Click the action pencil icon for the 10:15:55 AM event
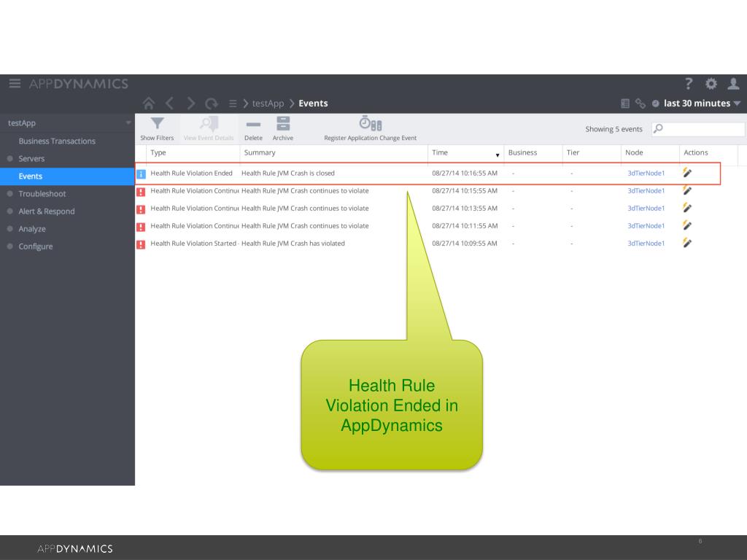 [687, 190]
